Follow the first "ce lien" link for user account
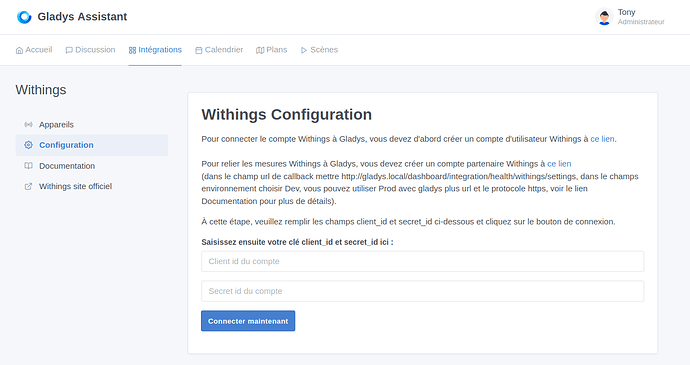The width and height of the screenshot is (690, 365). point(602,139)
